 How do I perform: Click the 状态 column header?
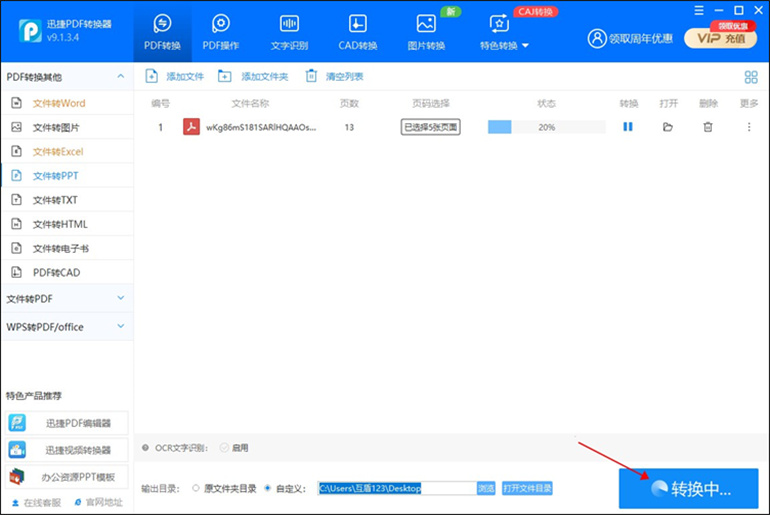tap(547, 104)
